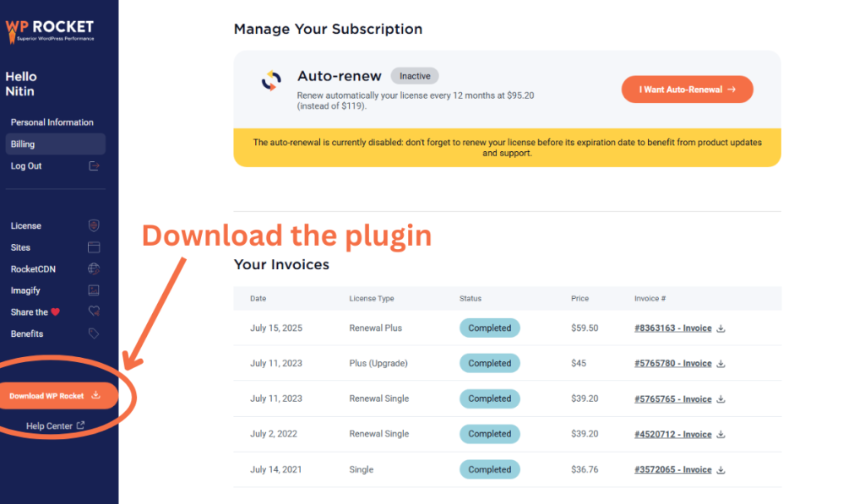
Task: Click the Imagify image icon
Action: coord(94,290)
